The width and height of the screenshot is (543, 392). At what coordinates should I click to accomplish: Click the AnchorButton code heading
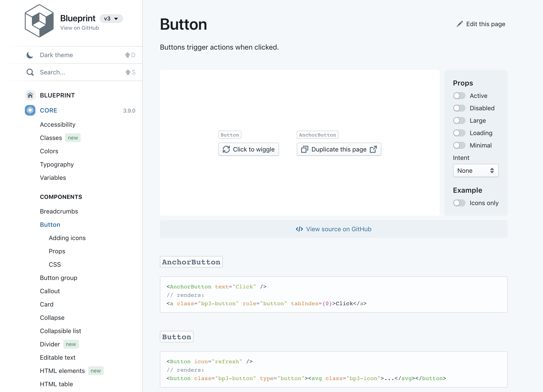tap(191, 262)
